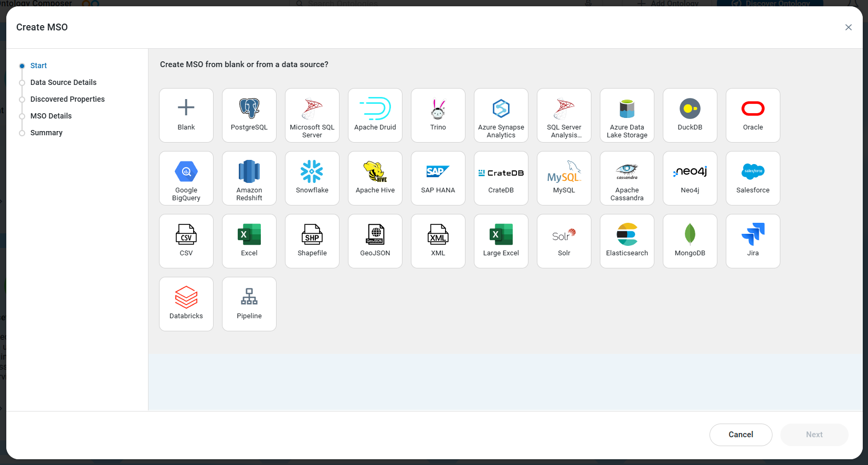This screenshot has width=868, height=465.
Task: Choose MongoDB as the data source
Action: tap(690, 241)
